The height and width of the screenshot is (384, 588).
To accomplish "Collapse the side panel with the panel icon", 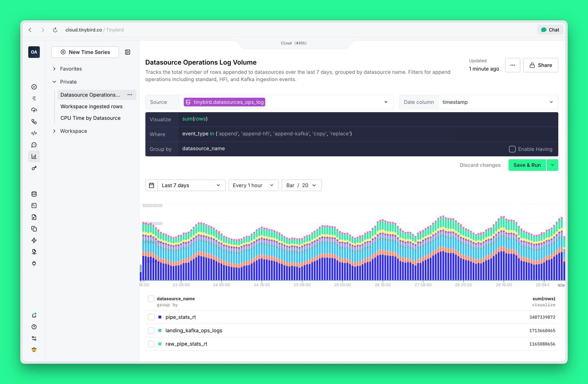I will [x=127, y=52].
